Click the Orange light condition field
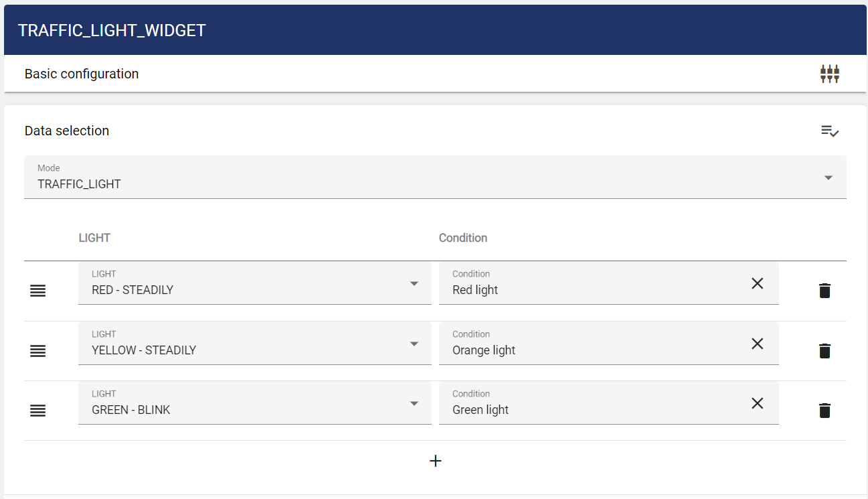Image resolution: width=868 pixels, height=499 pixels. tap(589, 350)
